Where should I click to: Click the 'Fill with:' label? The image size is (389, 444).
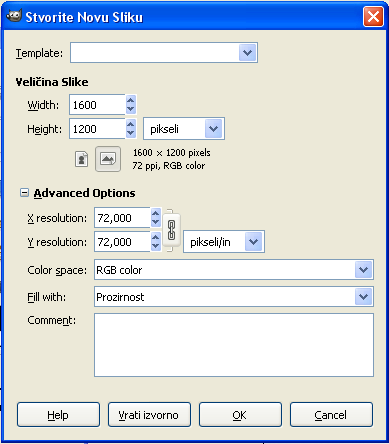47,297
